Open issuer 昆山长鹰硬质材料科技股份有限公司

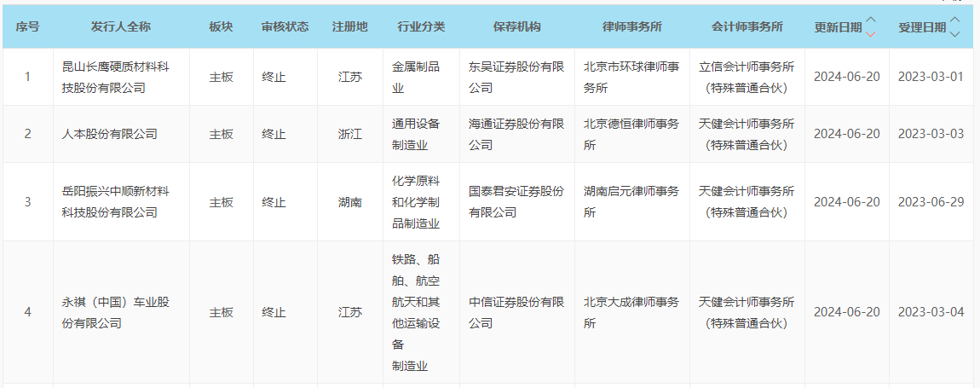coord(116,77)
